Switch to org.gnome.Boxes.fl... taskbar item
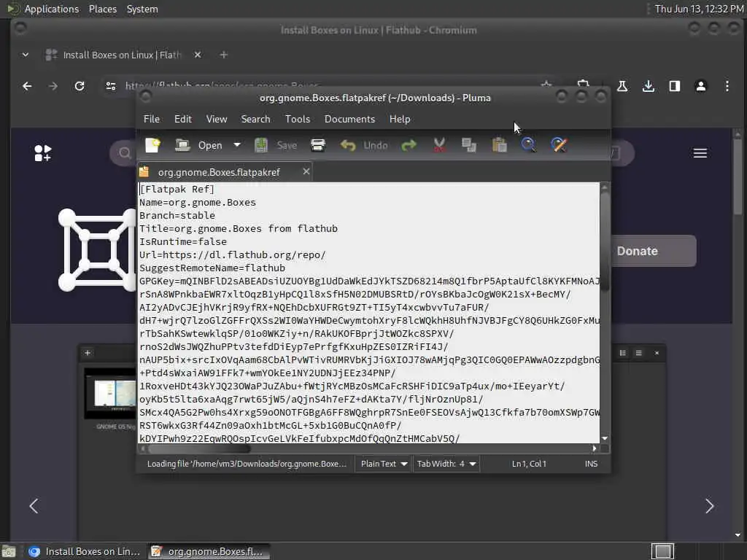 pos(208,551)
